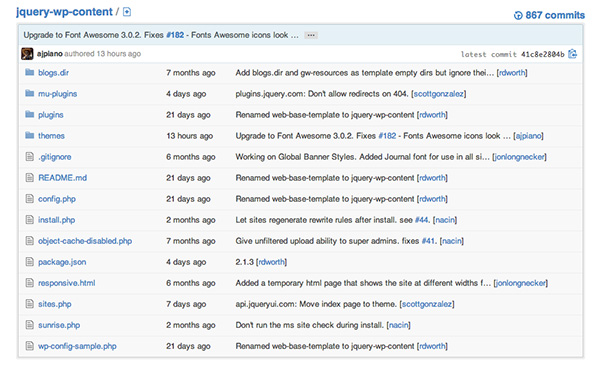Viewport: 600px width, 368px height.
Task: Open the README.md file
Action: pos(62,178)
